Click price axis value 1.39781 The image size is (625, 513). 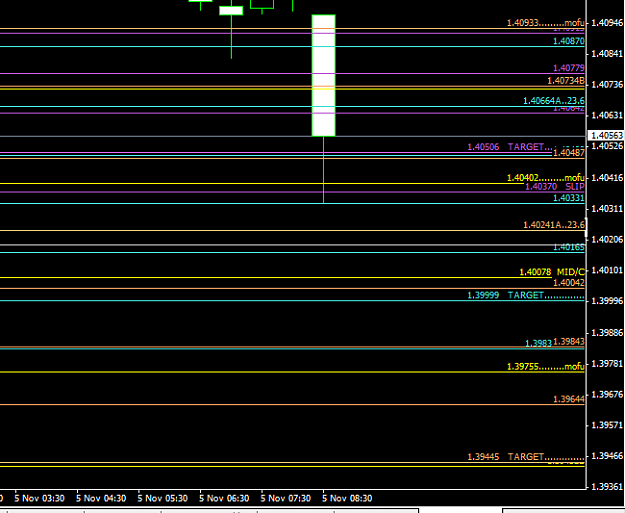607,364
